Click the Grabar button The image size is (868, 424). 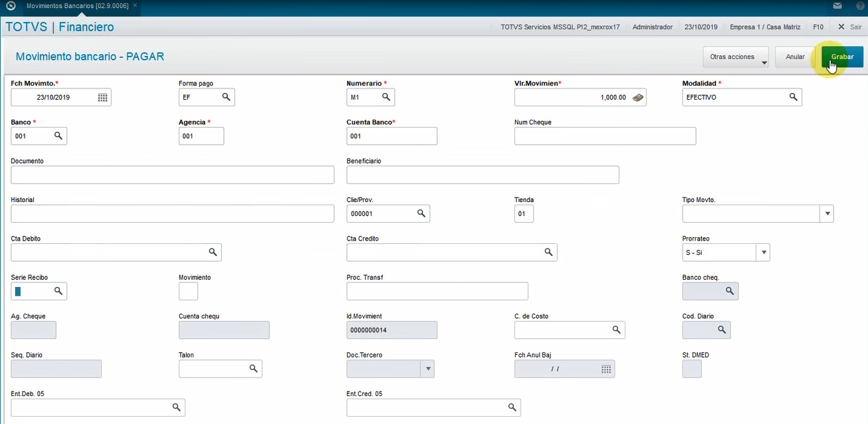tap(842, 57)
